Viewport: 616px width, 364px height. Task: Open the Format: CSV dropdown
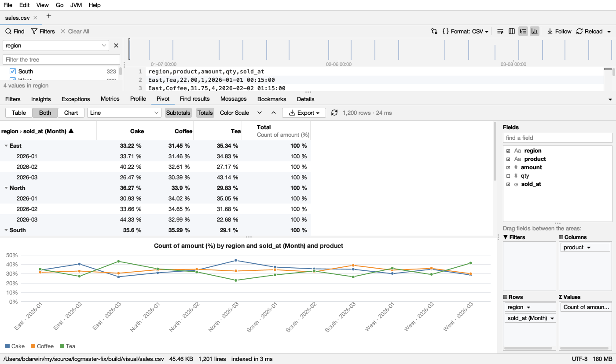pyautogui.click(x=466, y=31)
